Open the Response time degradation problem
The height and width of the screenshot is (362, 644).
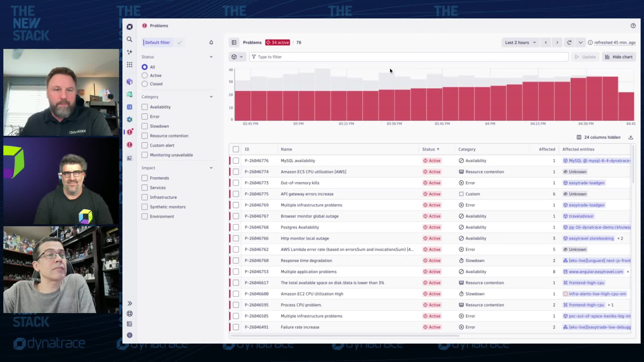306,261
